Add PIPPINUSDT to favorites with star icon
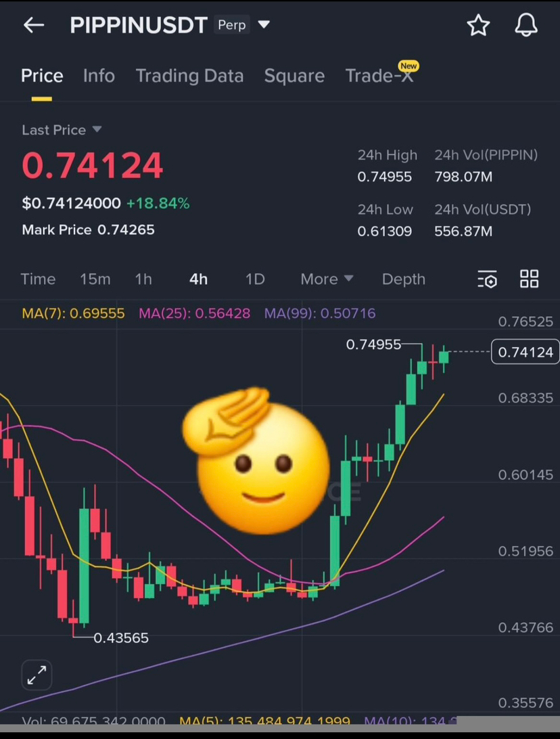Viewport: 560px width, 739px height. (x=478, y=25)
